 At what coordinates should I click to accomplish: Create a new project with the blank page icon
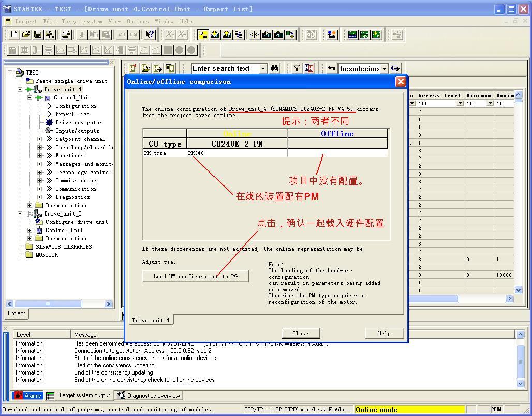tap(14, 34)
